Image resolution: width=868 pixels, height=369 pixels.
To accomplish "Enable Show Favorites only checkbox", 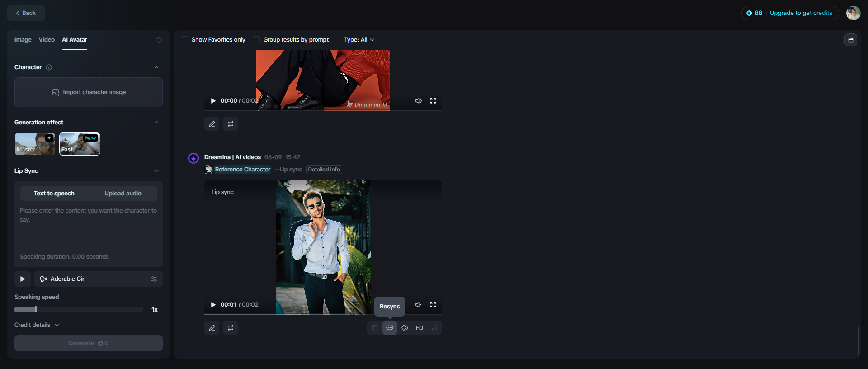I will (x=184, y=40).
